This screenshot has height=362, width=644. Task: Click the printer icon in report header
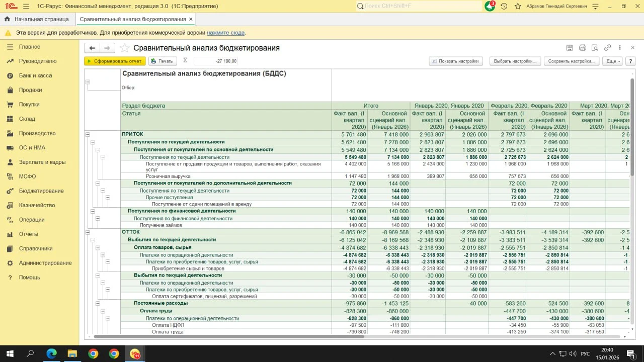point(582,48)
